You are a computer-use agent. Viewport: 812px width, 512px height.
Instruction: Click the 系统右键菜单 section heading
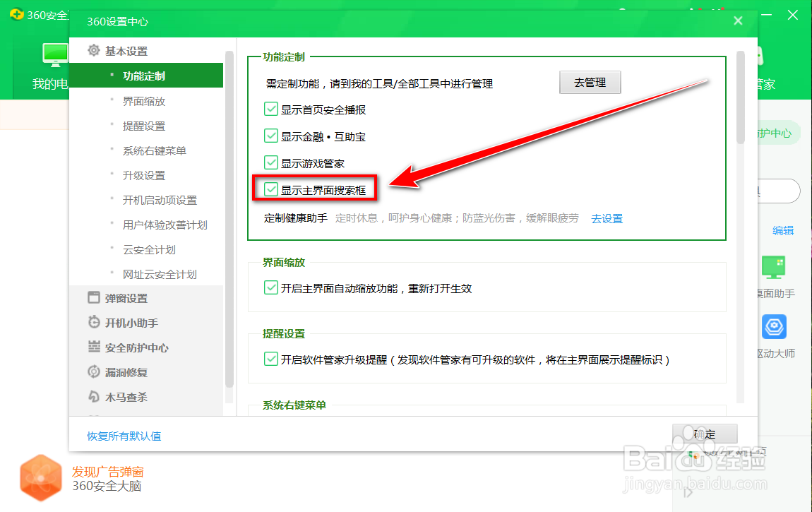click(294, 405)
